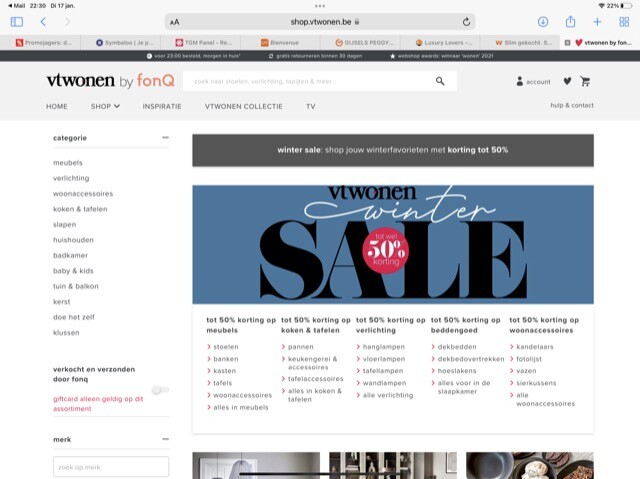This screenshot has width=640, height=479.
Task: Switch to Bienvenue tab
Action: (280, 42)
